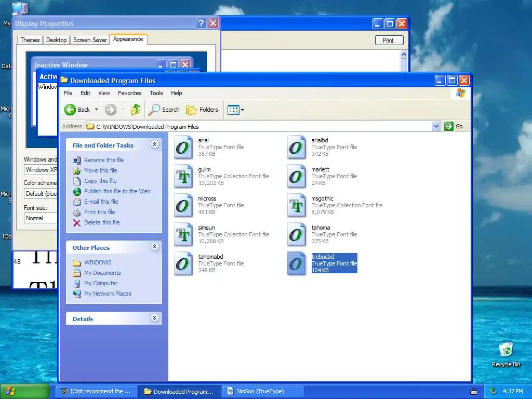Click the rename icon beside Rename this file
This screenshot has height=399, width=532.
tap(77, 160)
